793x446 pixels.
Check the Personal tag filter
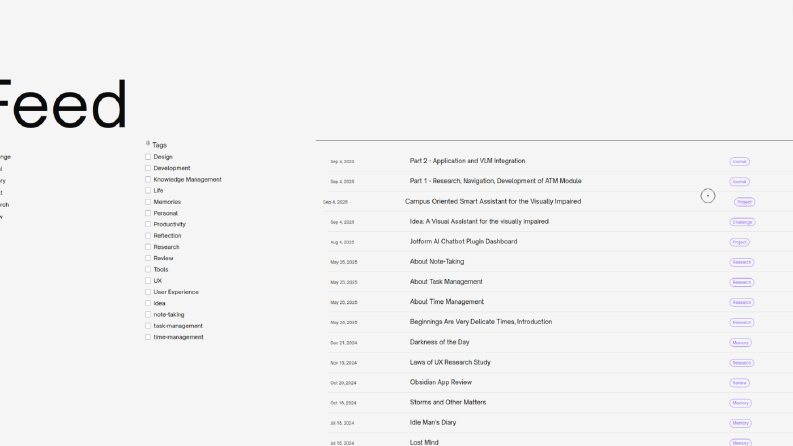148,213
